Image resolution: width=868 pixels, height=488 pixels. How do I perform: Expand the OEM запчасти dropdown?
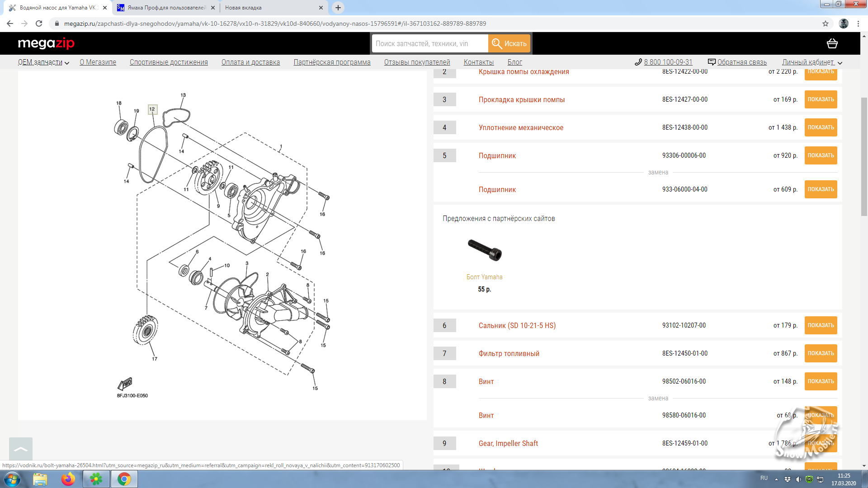43,62
